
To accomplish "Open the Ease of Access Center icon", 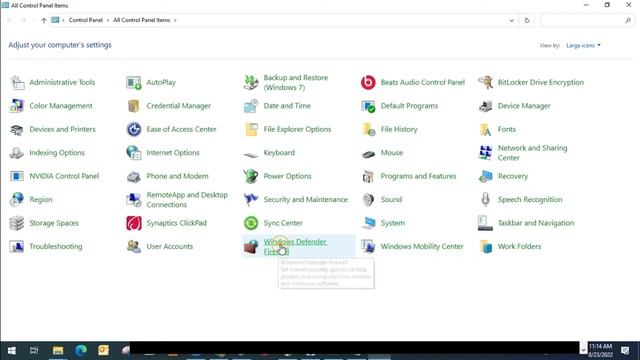I will 133,130.
